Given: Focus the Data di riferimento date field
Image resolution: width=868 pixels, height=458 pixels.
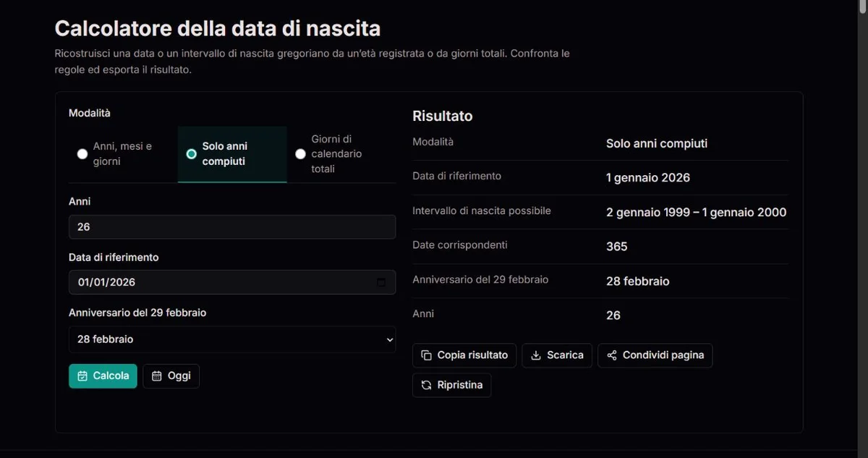Looking at the screenshot, I should tap(232, 282).
